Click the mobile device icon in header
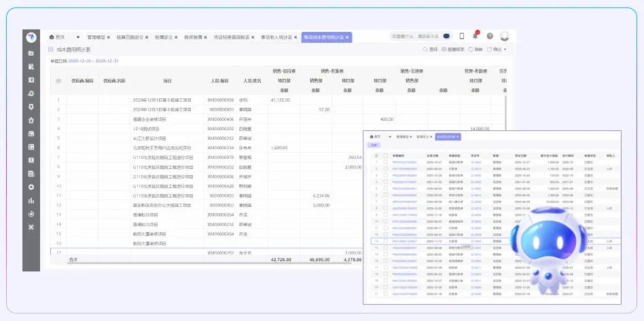The image size is (644, 321). (x=462, y=36)
